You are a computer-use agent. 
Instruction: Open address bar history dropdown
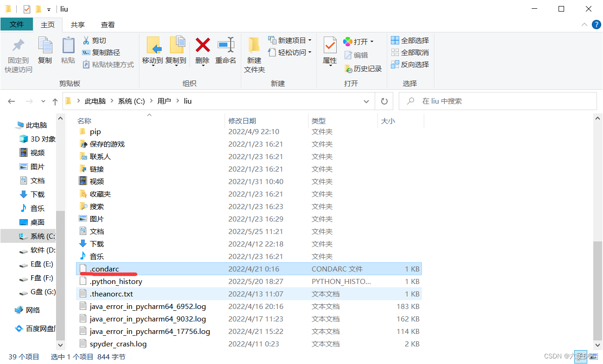[x=366, y=101]
